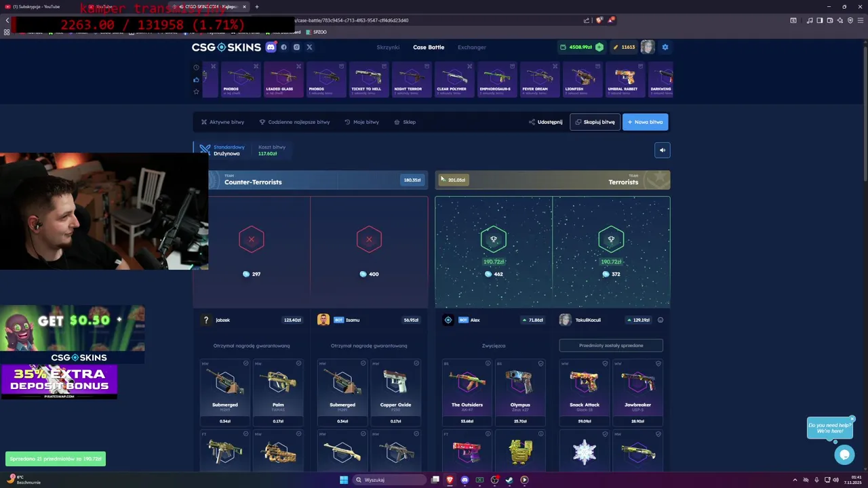
Task: Click the CSGO-SKINS logo
Action: tap(226, 47)
